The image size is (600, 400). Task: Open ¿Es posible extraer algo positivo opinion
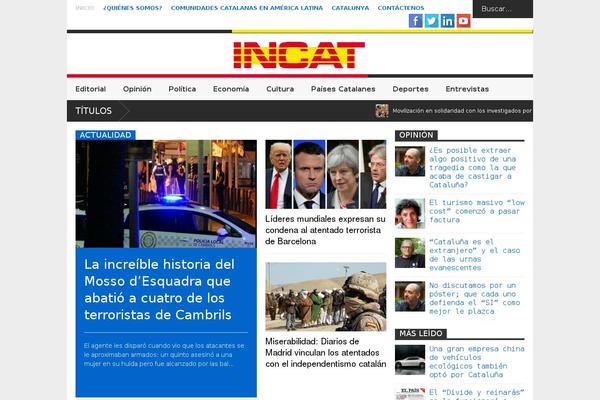click(x=473, y=168)
